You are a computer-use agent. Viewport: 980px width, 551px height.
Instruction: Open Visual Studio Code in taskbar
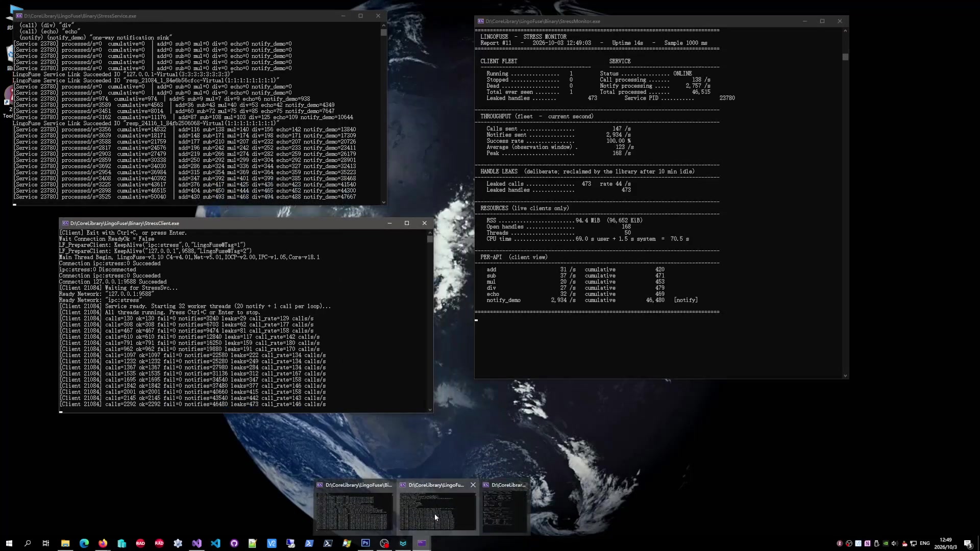(x=215, y=543)
